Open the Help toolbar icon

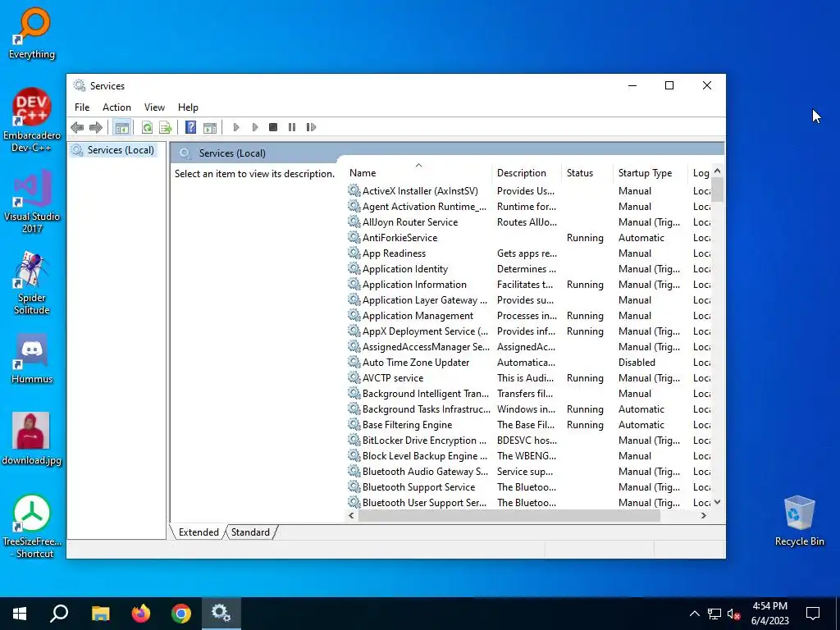pyautogui.click(x=190, y=127)
